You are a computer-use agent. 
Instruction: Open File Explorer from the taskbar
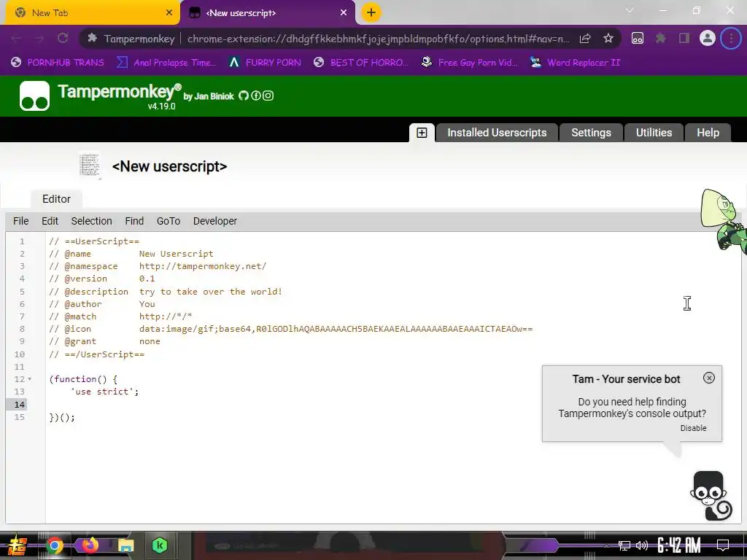125,545
